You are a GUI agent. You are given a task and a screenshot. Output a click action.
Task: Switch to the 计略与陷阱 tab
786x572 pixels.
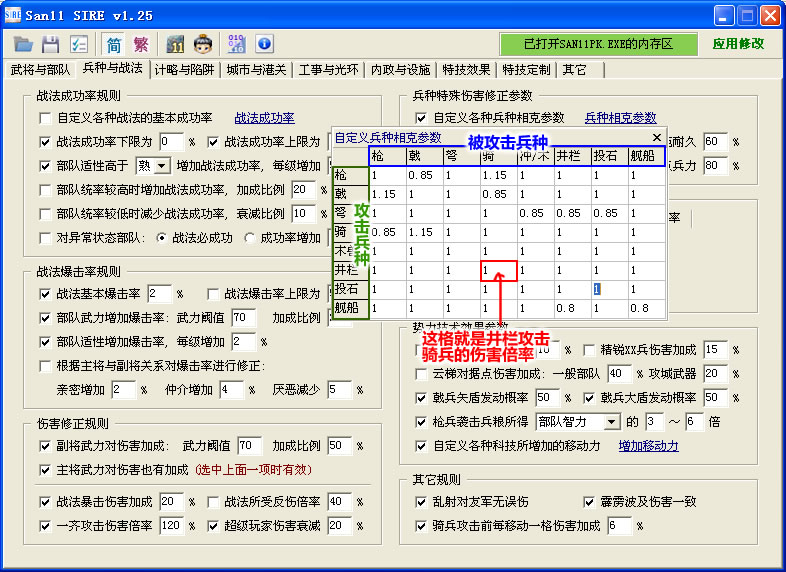(x=186, y=70)
